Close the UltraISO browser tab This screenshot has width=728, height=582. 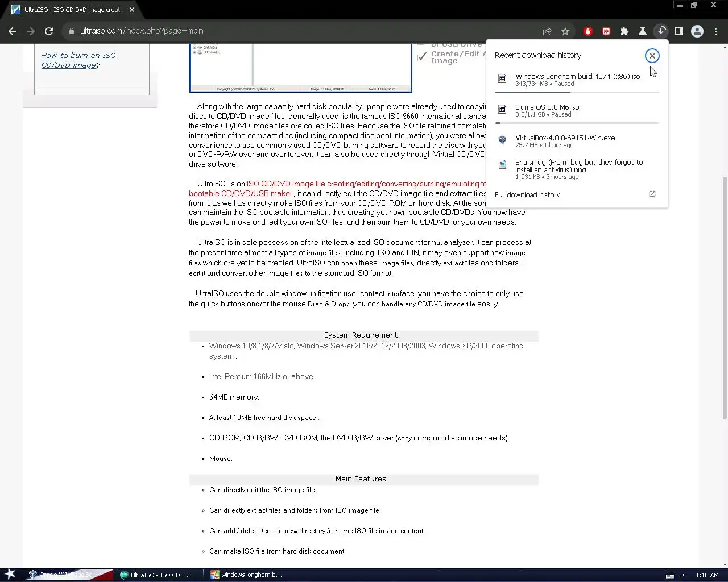132,10
